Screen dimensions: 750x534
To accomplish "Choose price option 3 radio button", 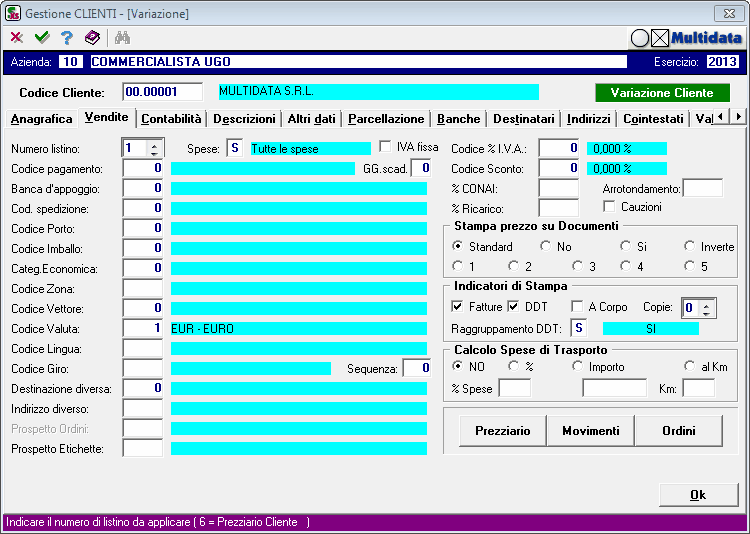I will coord(578,266).
